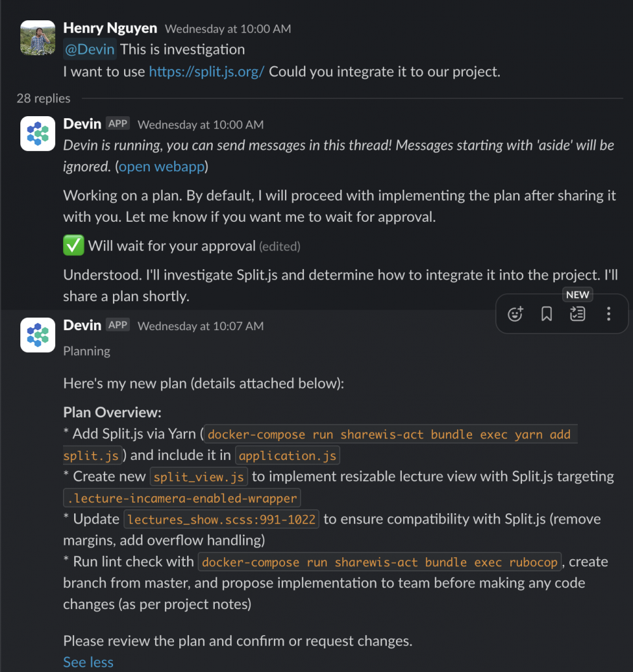Open Devin's avatar on the 10:07 message

pos(37,335)
